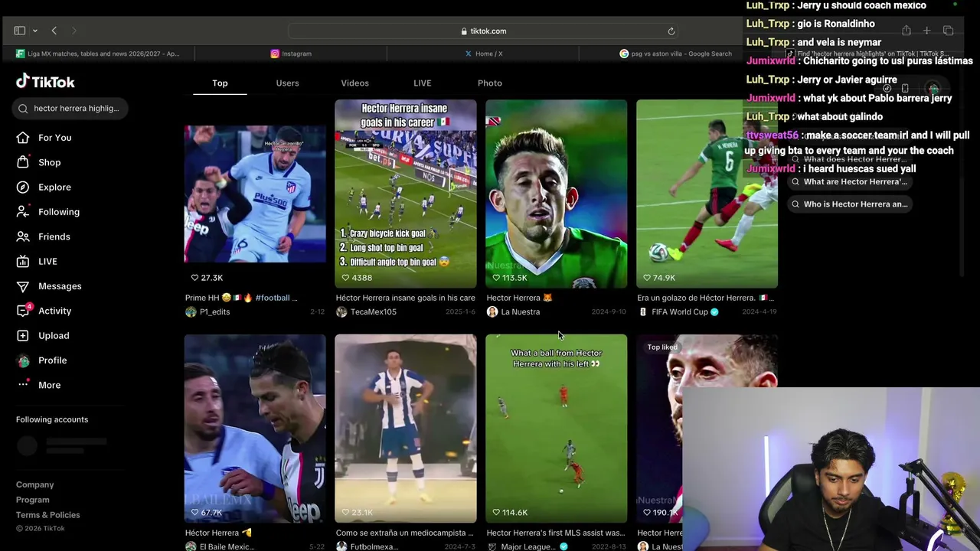The width and height of the screenshot is (980, 551).
Task: Open the Futbolmexa midfielder video thumbnail
Action: coord(406,429)
